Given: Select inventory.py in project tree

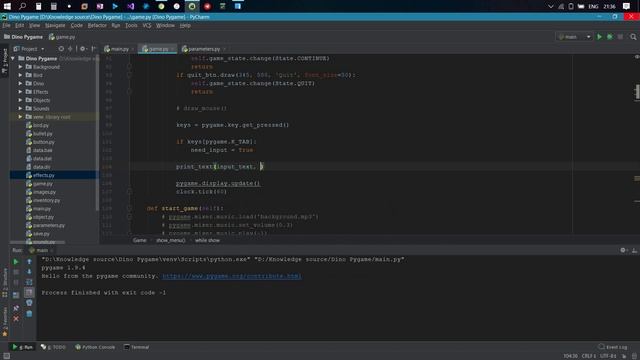Looking at the screenshot, I should [x=43, y=200].
